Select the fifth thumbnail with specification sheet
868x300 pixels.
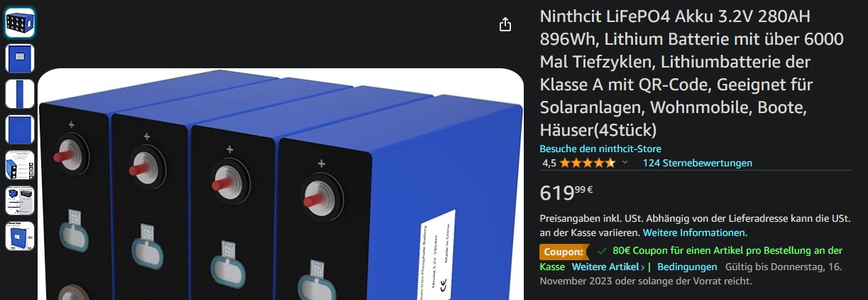point(20,165)
